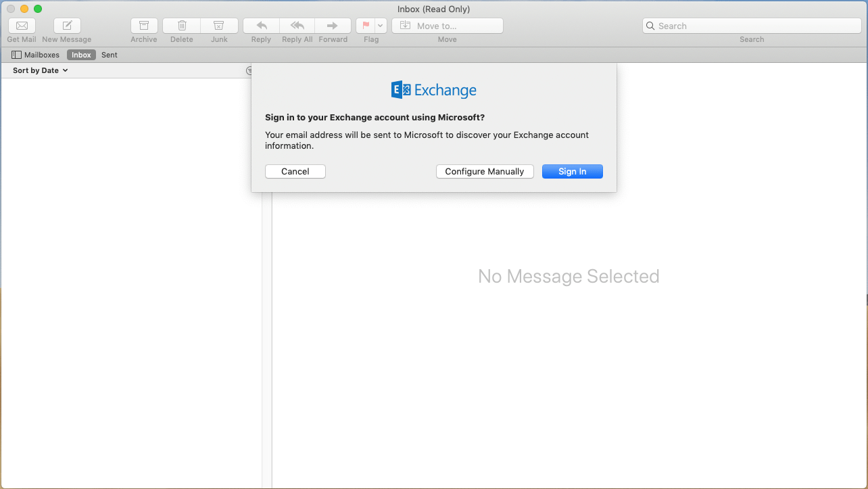The height and width of the screenshot is (489, 868).
Task: Click the "No Message Selected" text
Action: [569, 276]
